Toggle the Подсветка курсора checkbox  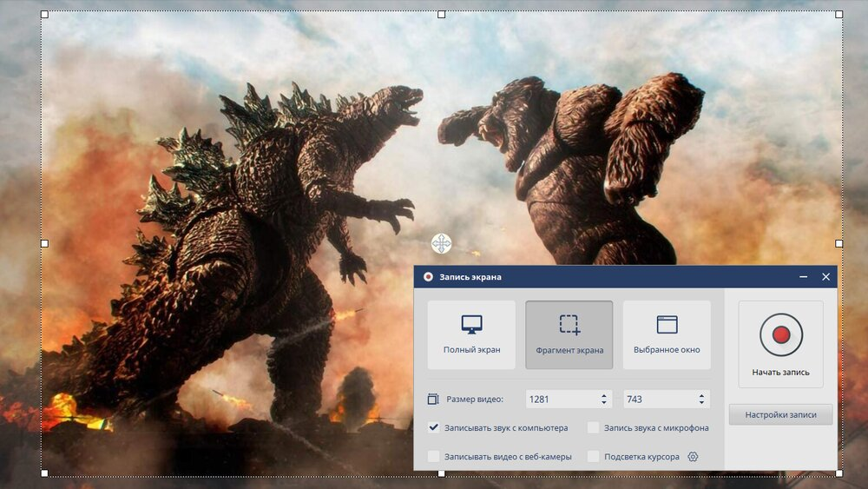coord(593,456)
